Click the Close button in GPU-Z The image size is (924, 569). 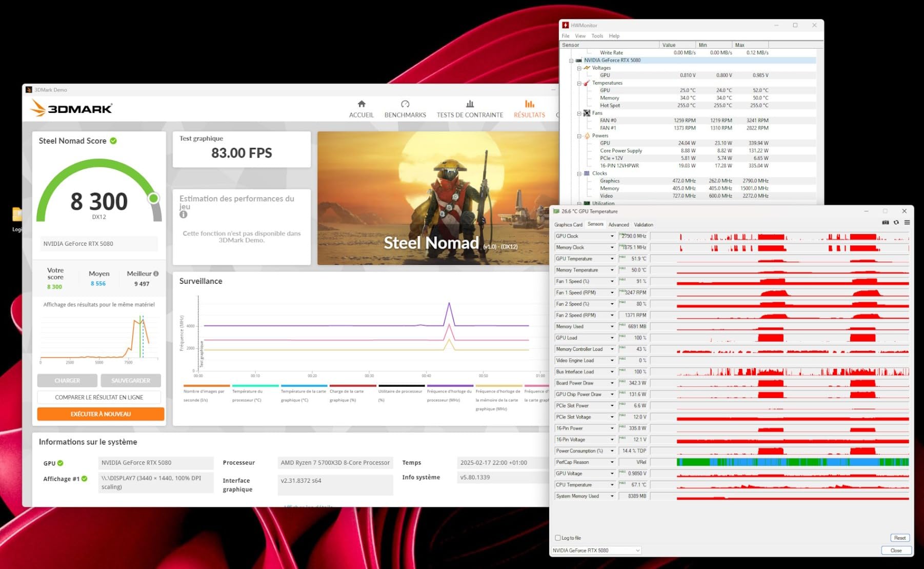[896, 551]
